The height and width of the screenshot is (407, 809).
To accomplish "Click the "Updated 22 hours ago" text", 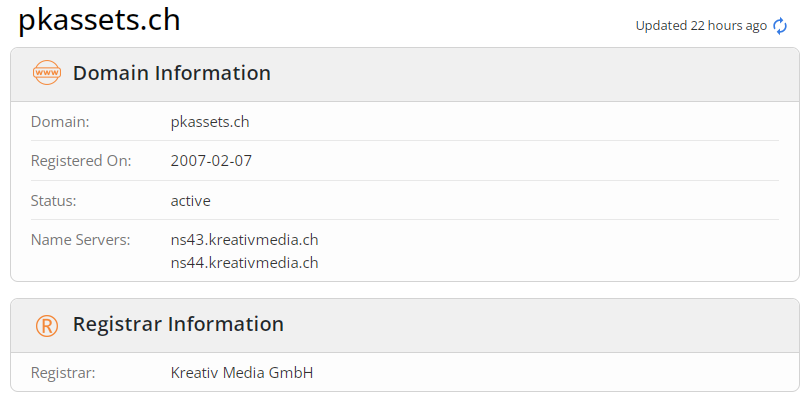I will coord(701,26).
